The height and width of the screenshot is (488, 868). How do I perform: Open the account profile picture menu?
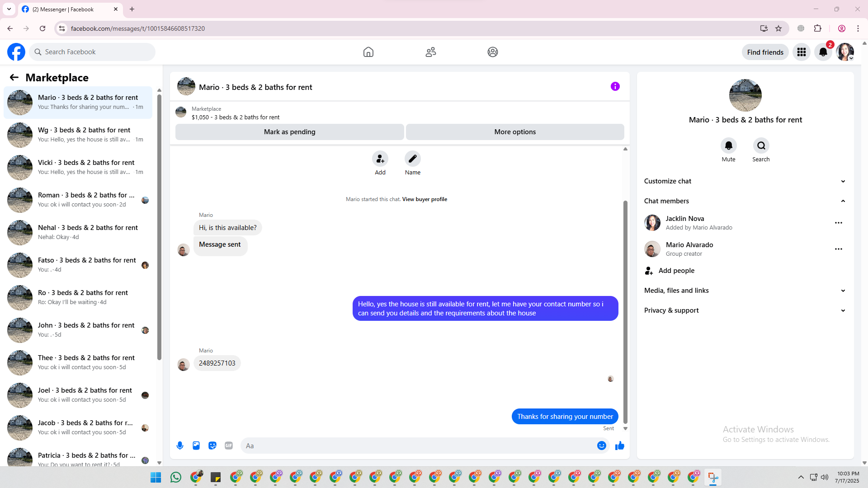tap(845, 52)
